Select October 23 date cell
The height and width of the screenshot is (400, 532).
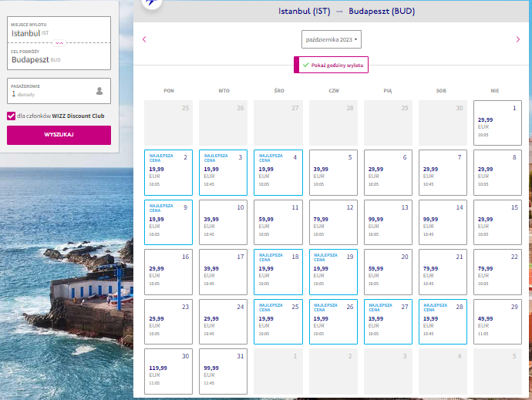click(168, 322)
